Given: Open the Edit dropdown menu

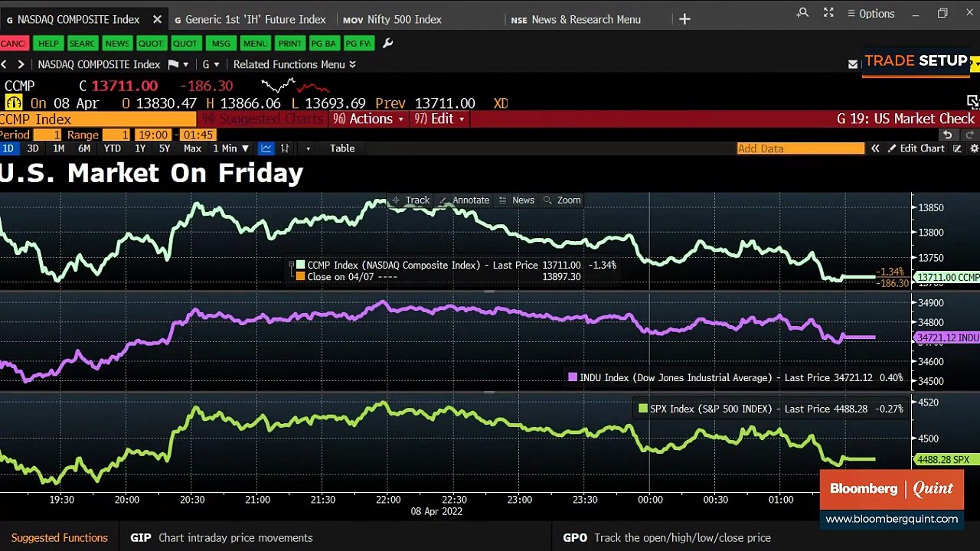Looking at the screenshot, I should 440,119.
